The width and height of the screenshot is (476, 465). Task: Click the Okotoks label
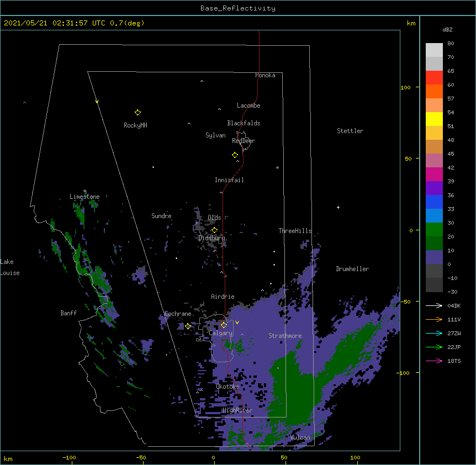(228, 387)
